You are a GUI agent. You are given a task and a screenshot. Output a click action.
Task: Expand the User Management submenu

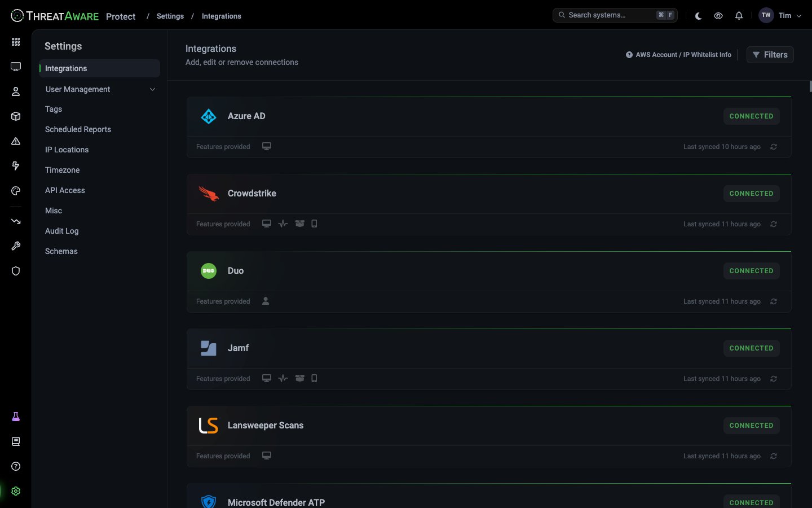(x=100, y=89)
